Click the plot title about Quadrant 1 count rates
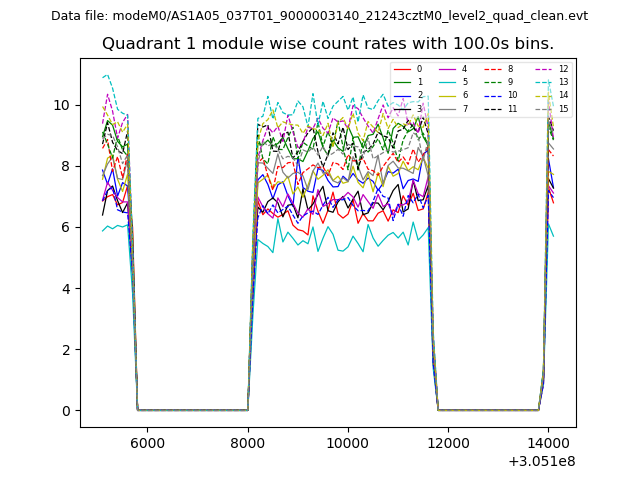This screenshot has width=640, height=480. pyautogui.click(x=328, y=44)
